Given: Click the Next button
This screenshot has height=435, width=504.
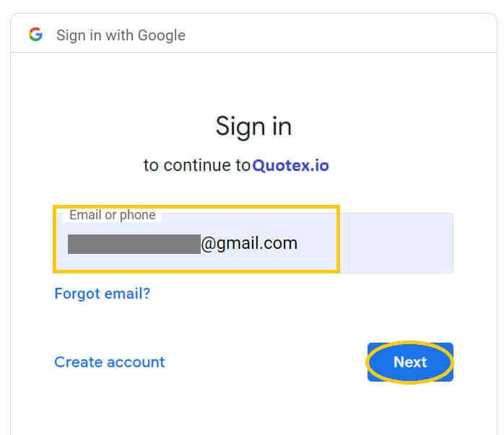Looking at the screenshot, I should point(410,362).
